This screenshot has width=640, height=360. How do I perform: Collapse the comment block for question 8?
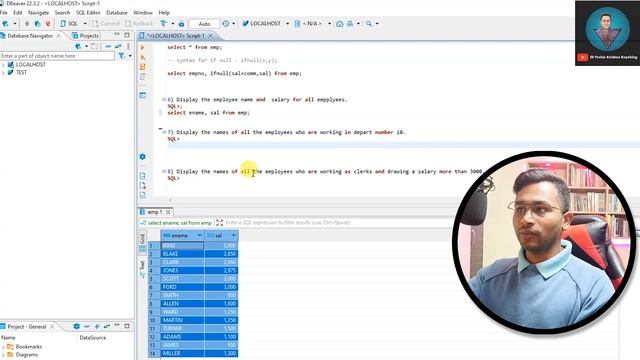pyautogui.click(x=164, y=171)
